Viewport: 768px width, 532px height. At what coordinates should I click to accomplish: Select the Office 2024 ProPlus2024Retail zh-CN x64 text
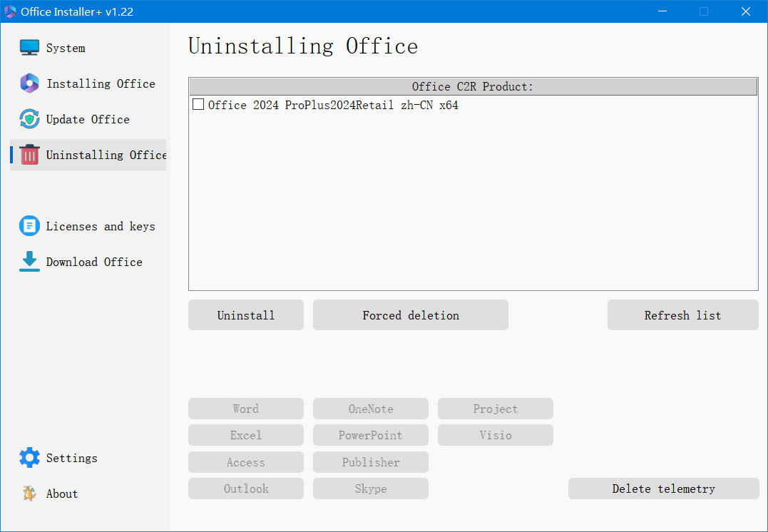(333, 105)
